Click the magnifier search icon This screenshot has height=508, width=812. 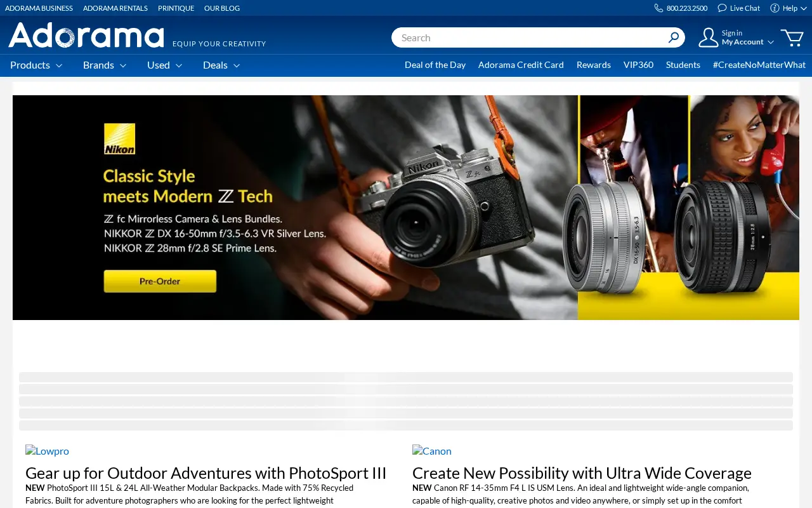tap(674, 37)
